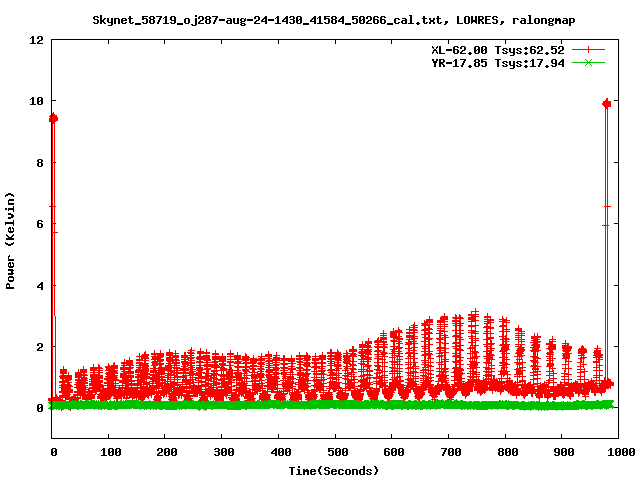
Task: Click the red line sample in the legend
Action: pos(588,50)
